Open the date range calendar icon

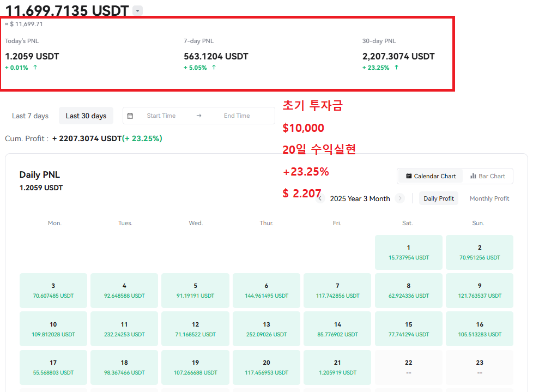(130, 116)
